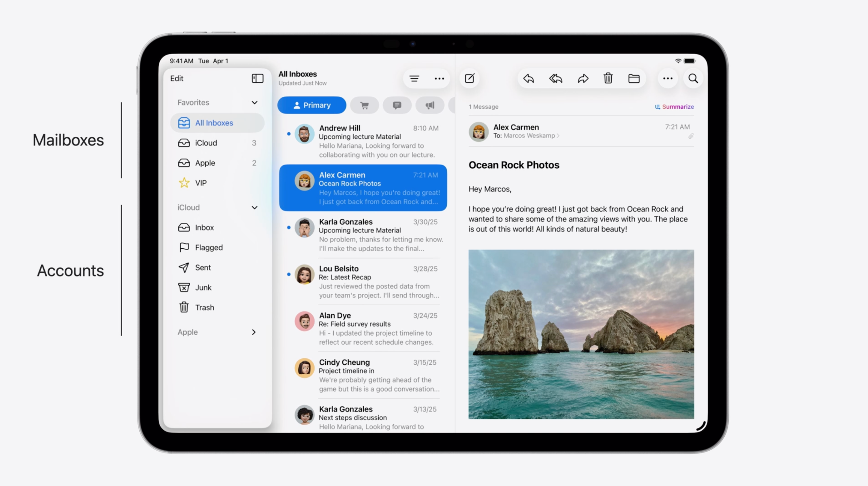Viewport: 868px width, 486px height.
Task: Switch to the Promotions megaphone tab
Action: click(430, 106)
